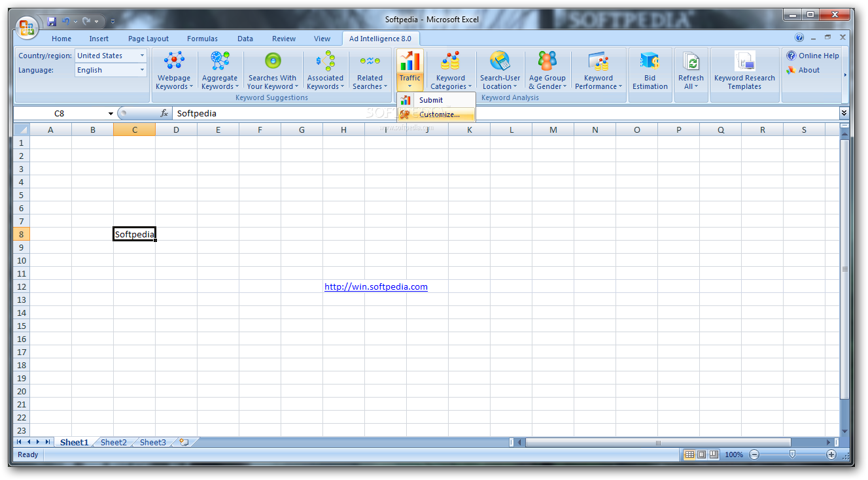Viewport: 868px width, 480px height.
Task: Click the Searches With Your Keyword icon
Action: [x=272, y=61]
